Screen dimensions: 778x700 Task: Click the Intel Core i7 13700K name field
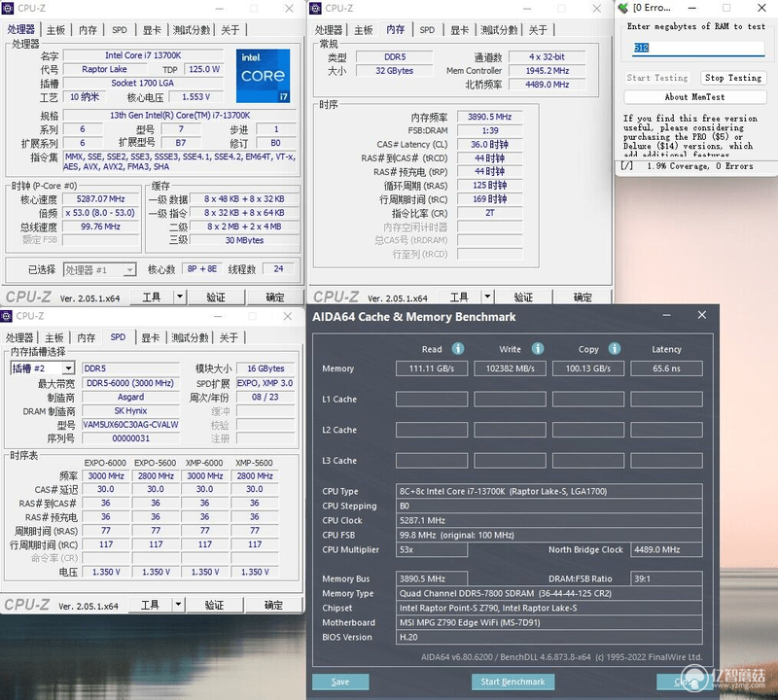point(143,55)
